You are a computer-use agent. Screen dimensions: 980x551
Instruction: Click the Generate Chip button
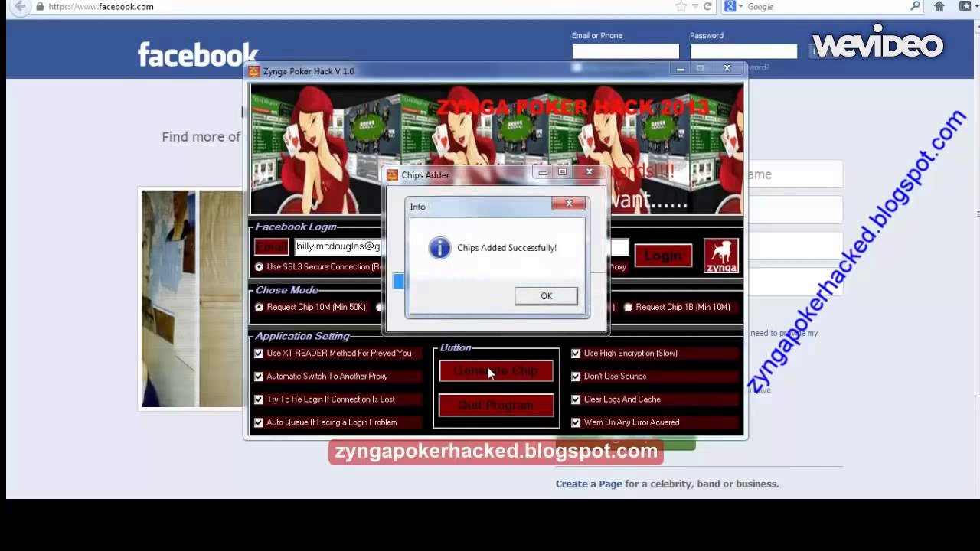tap(496, 370)
